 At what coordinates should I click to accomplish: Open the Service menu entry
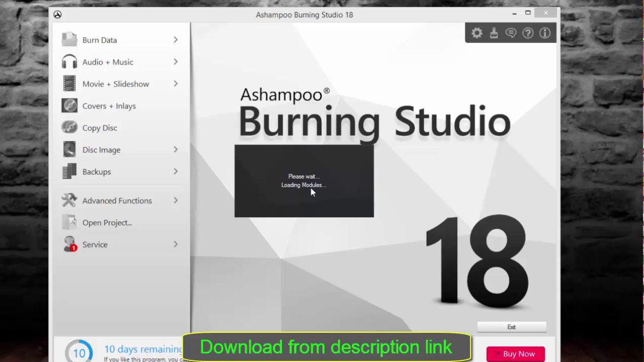[121, 244]
